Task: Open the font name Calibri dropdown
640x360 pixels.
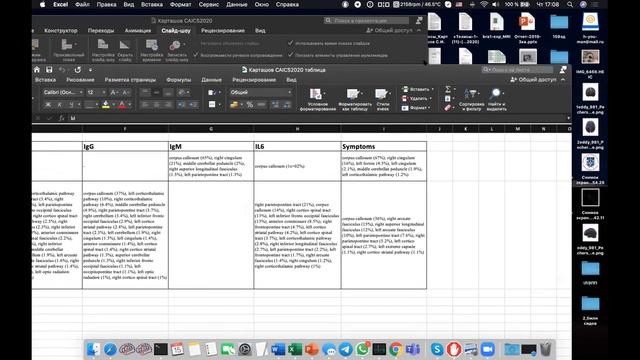Action: (81, 93)
